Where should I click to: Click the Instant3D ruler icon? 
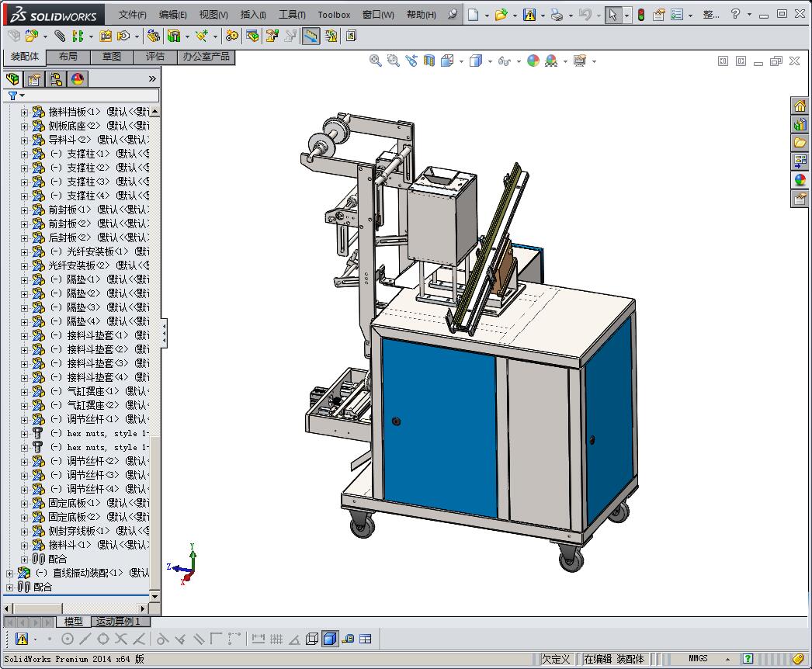311,36
